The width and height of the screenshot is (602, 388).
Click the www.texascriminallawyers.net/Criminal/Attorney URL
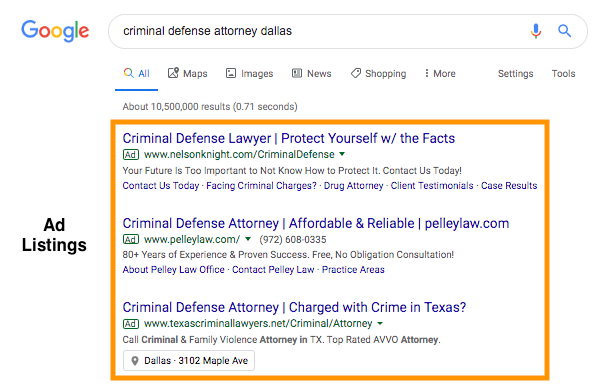258,324
